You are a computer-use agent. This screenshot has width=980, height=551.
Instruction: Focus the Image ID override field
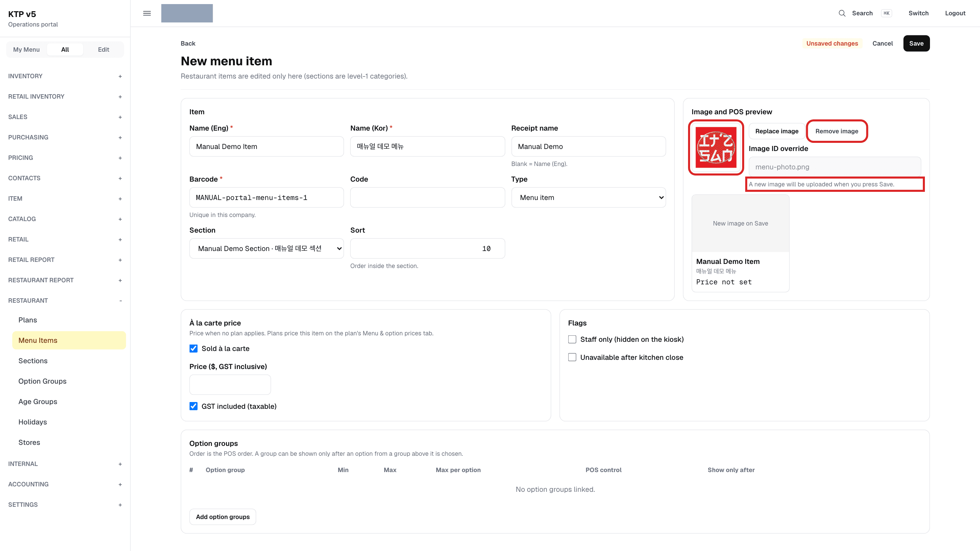[x=834, y=167]
